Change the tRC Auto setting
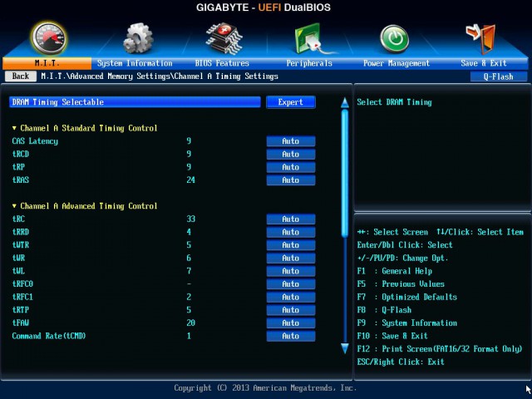Viewport: 532px width, 399px height. pyautogui.click(x=291, y=219)
